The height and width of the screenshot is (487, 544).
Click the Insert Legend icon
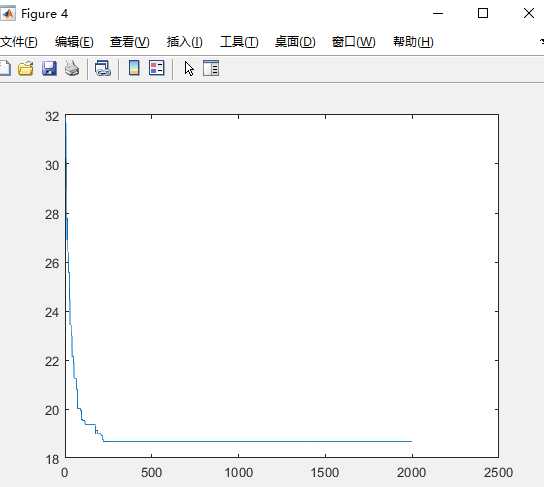pos(156,68)
